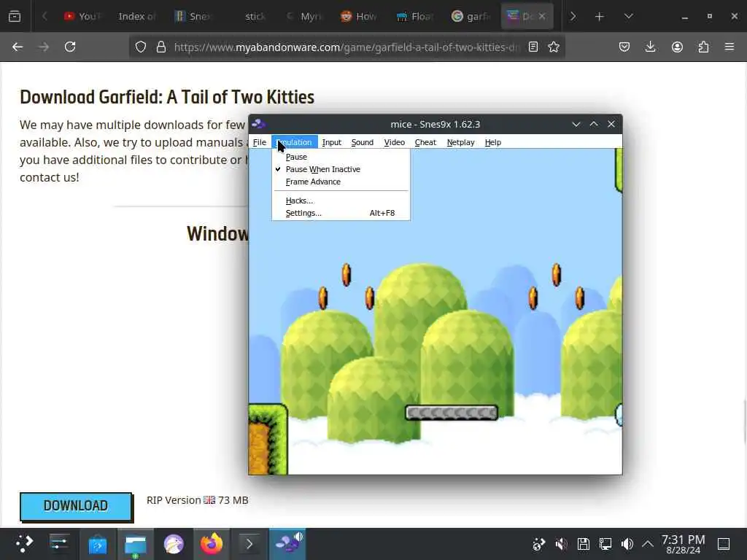Open the terminal arrow icon in the taskbar

click(x=249, y=544)
